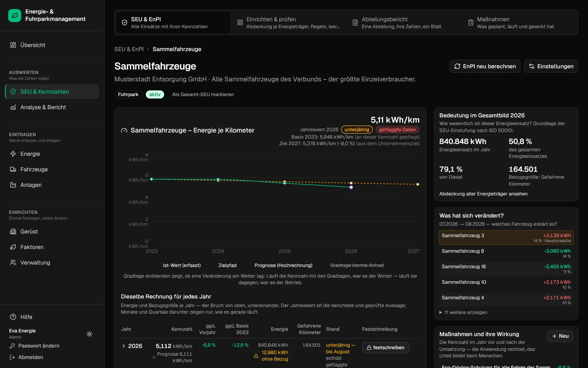Viewport: 588px width, 368px height.
Task: Click the geflaggte Daten badge
Action: [398, 130]
